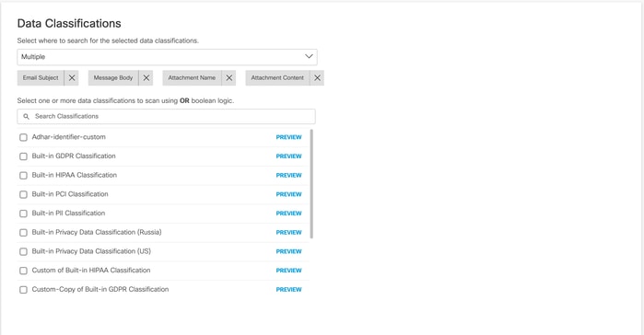
Task: Preview Adhar-identifier-custom classification
Action: click(288, 137)
